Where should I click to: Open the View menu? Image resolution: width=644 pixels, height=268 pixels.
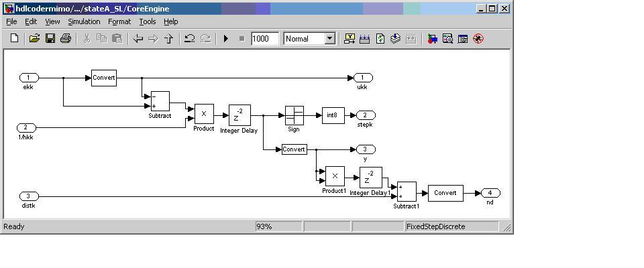52,21
